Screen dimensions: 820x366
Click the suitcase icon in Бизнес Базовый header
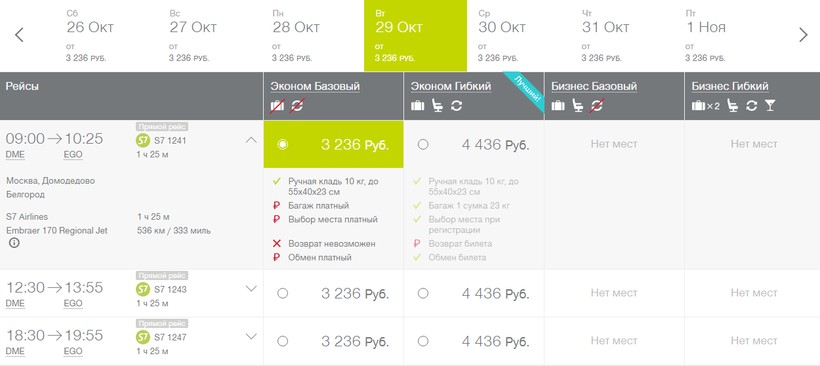click(558, 106)
